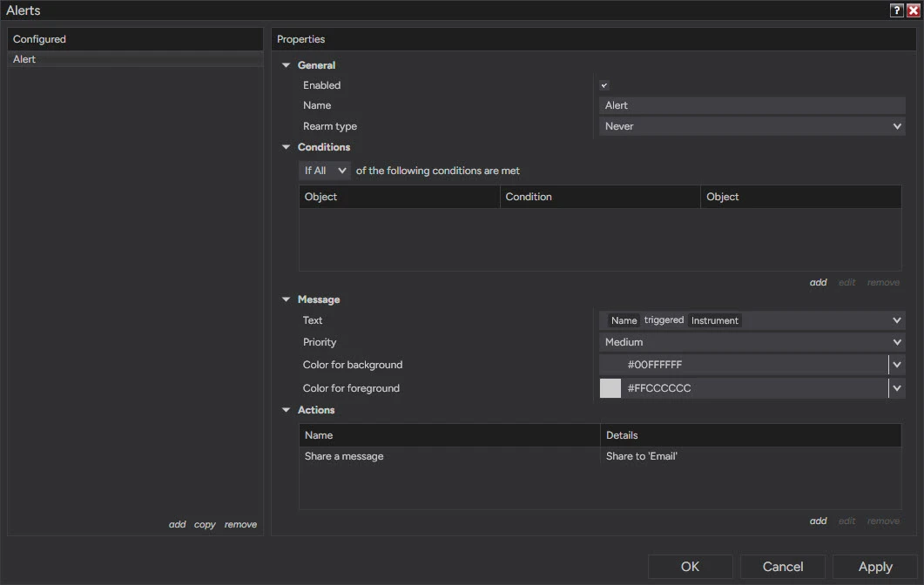Click the Name token in message text
Screen dimensions: 924x585
click(624, 320)
